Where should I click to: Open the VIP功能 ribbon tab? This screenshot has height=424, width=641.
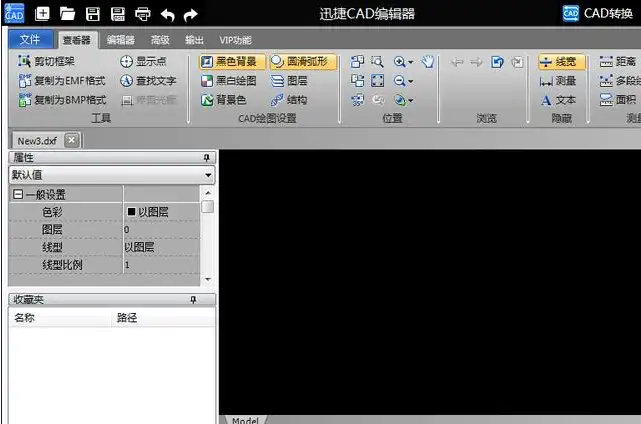(235, 40)
